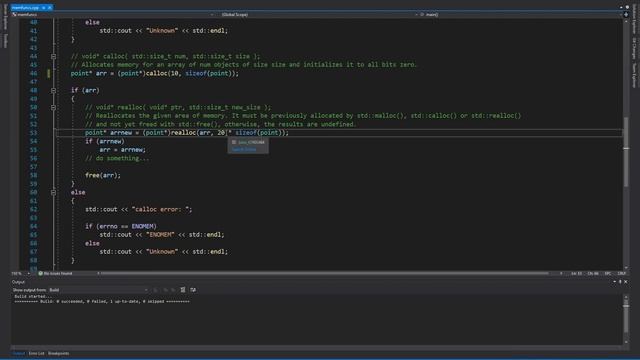
Task: Open Server Explorer side tab
Action: (5, 18)
